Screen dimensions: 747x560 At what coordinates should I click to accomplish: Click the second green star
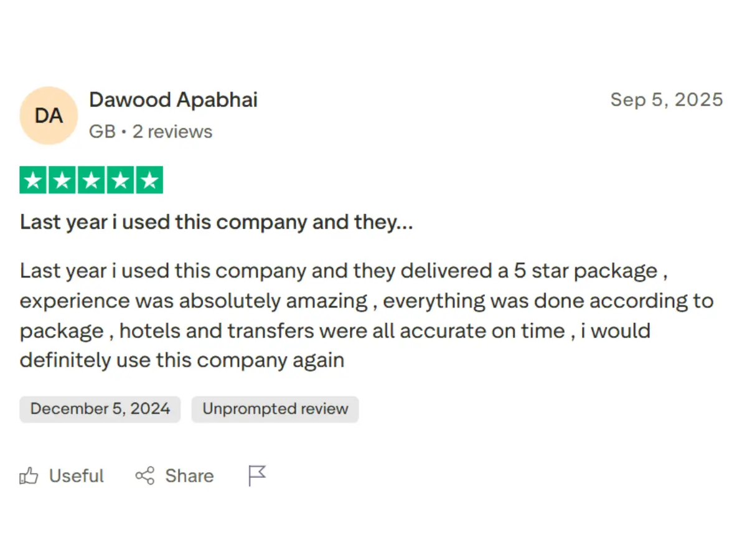coord(62,180)
